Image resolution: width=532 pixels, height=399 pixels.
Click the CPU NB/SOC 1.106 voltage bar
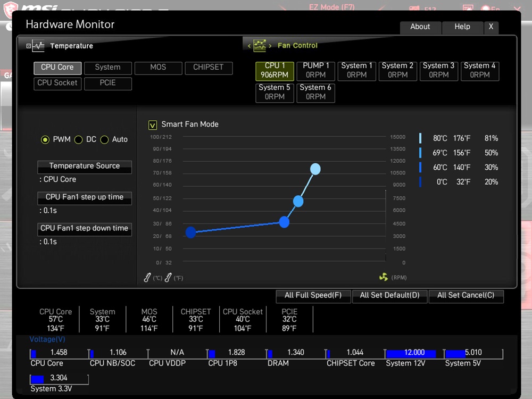pyautogui.click(x=118, y=354)
